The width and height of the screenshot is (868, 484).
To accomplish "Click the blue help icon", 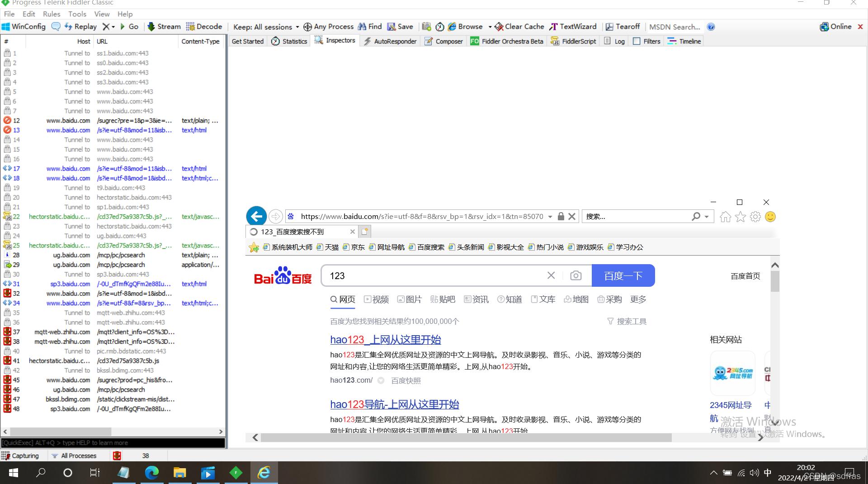I will (x=711, y=27).
